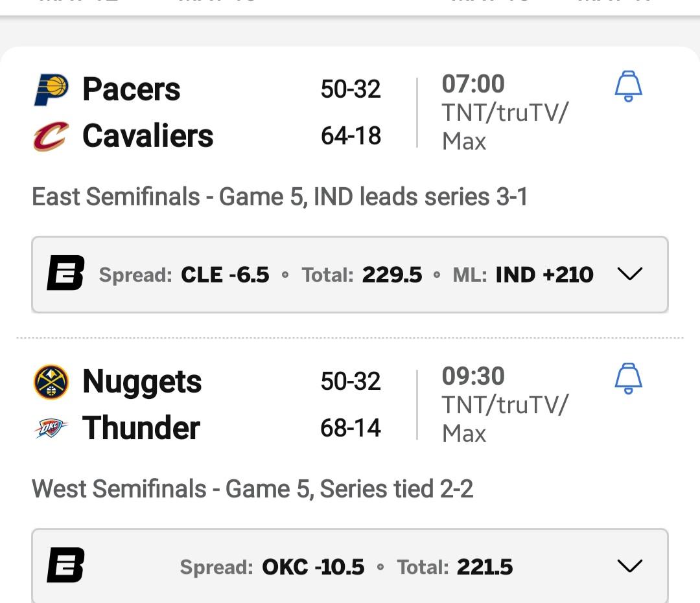Screen dimensions: 700x603
Task: Tap the Total 229.5 value
Action: 392,275
